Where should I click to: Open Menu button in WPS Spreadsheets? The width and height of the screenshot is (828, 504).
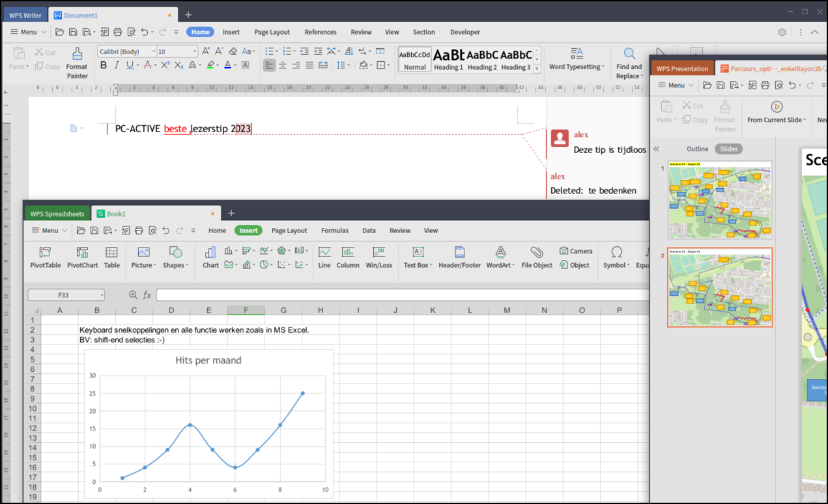coord(50,231)
